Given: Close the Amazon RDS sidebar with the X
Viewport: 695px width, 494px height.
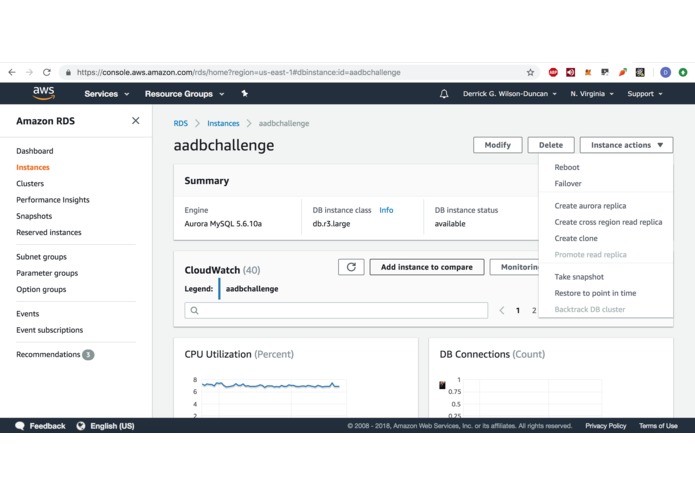Looking at the screenshot, I should [x=136, y=121].
